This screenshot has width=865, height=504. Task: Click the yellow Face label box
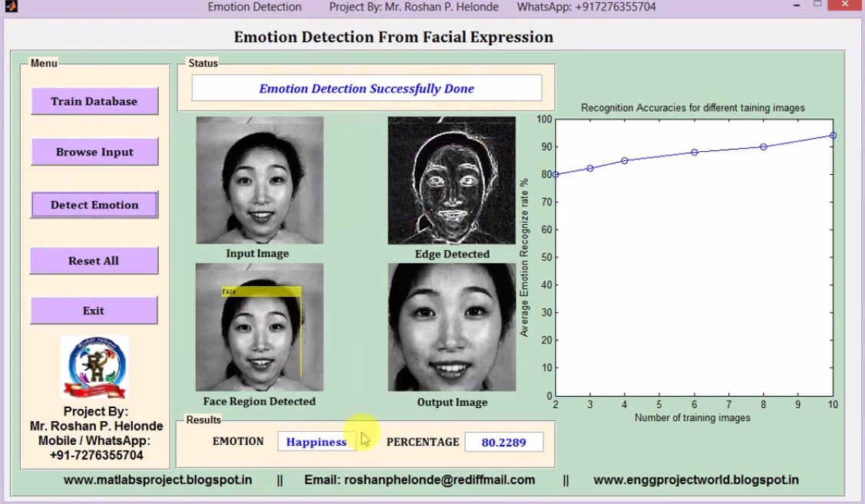pyautogui.click(x=261, y=292)
